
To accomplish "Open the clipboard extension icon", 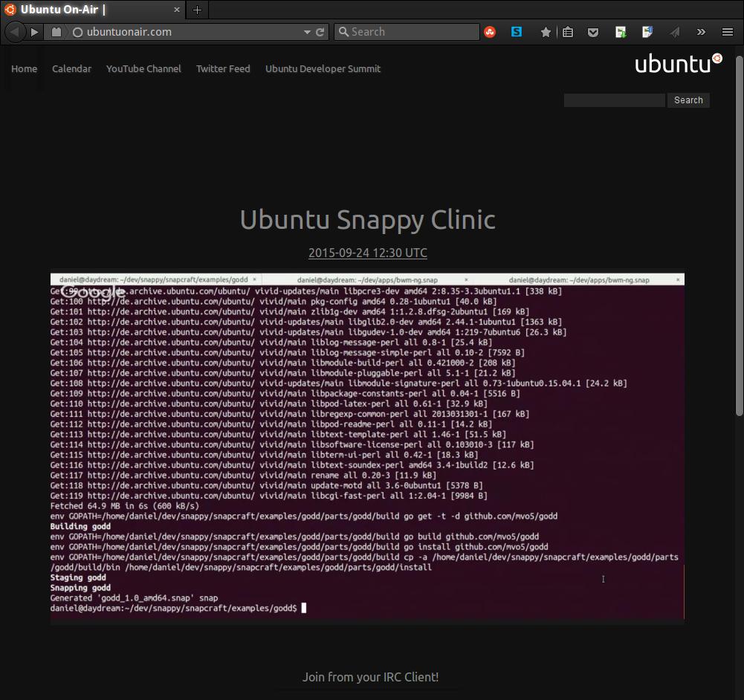I will pos(567,32).
